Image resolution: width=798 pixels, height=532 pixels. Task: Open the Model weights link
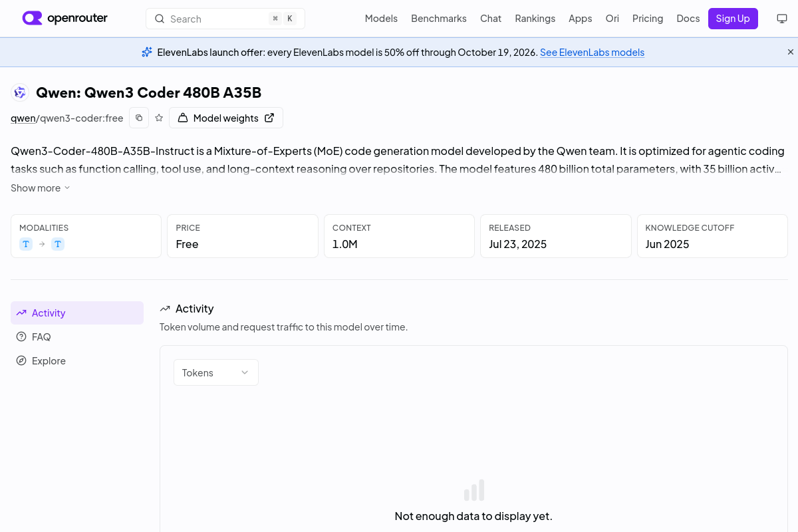click(x=226, y=118)
